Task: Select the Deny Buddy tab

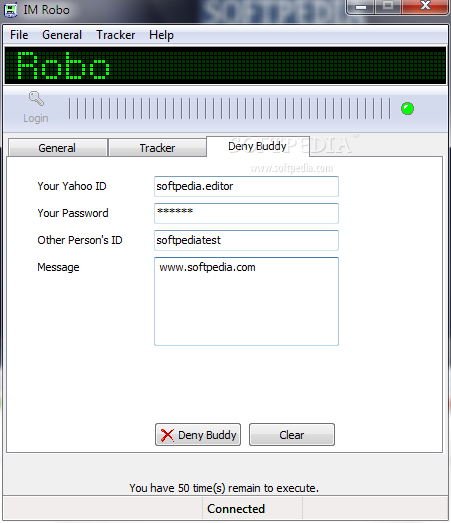Action: [258, 146]
